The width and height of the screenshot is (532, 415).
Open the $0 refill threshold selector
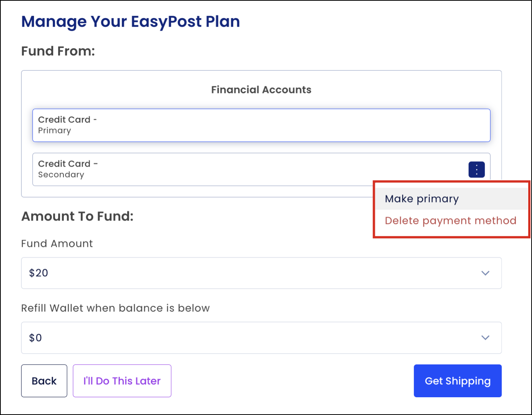click(x=261, y=337)
